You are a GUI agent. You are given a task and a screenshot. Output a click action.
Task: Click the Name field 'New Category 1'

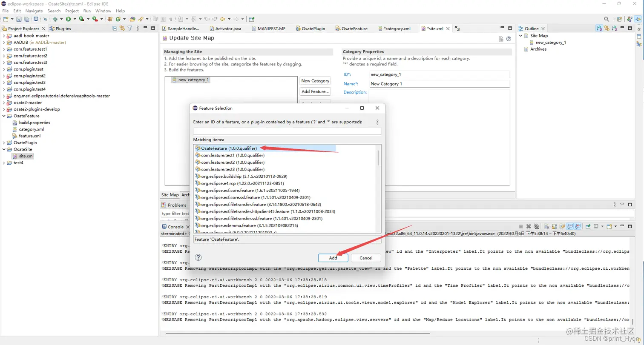pyautogui.click(x=439, y=84)
